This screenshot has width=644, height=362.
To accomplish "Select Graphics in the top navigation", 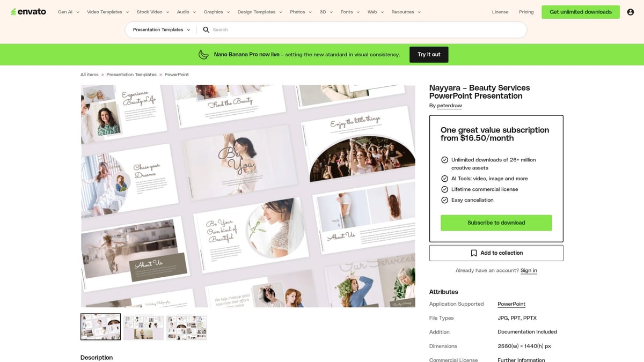I will click(x=213, y=11).
